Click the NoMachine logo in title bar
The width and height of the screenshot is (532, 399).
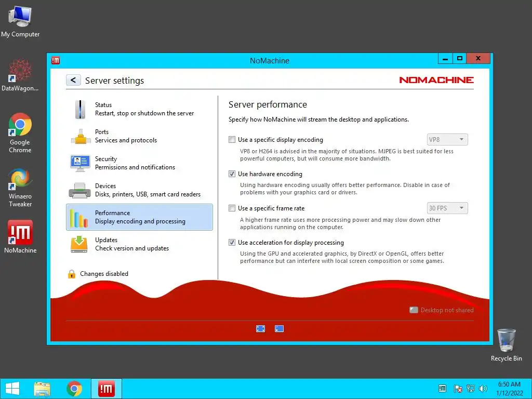(56, 60)
